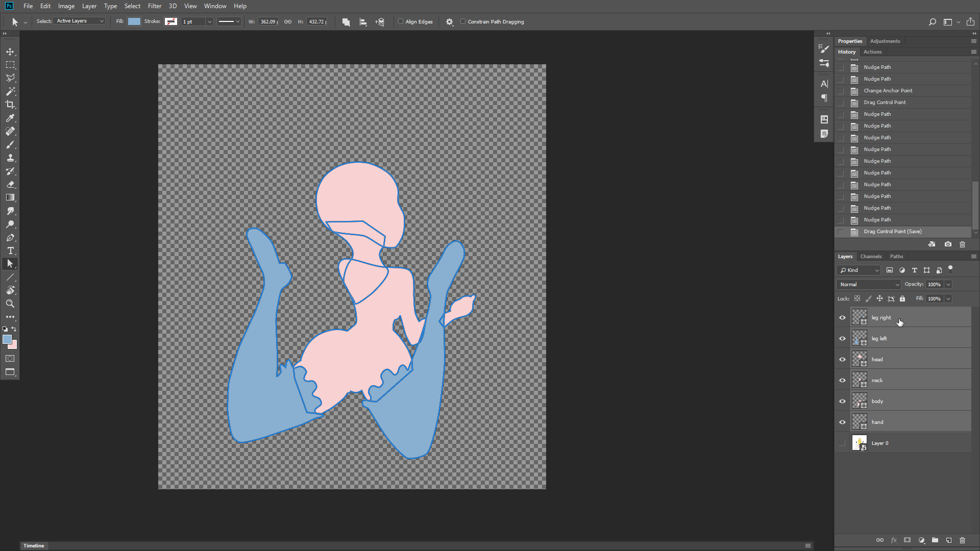
Task: Select the Crop tool
Action: pos(10,105)
